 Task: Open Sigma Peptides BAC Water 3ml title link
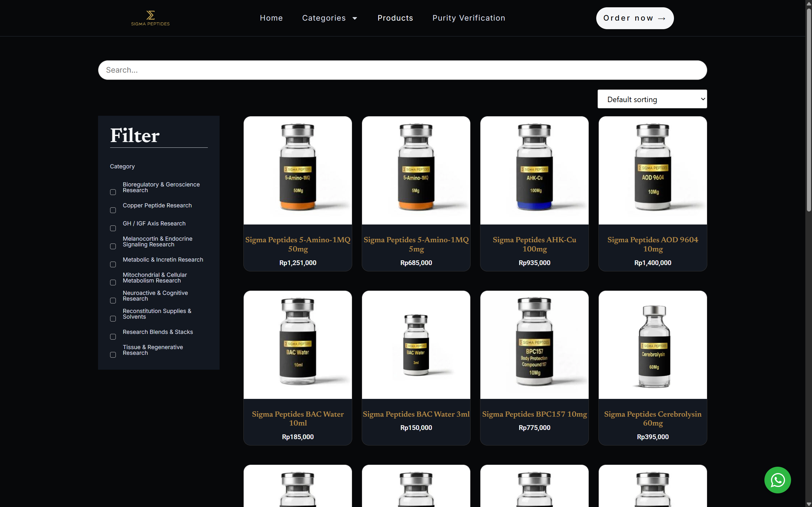click(x=416, y=414)
